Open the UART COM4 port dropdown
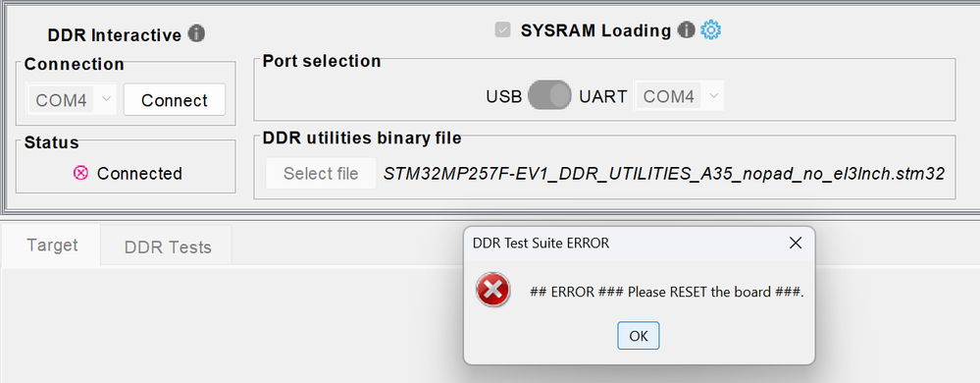The image size is (980, 383). [x=680, y=96]
